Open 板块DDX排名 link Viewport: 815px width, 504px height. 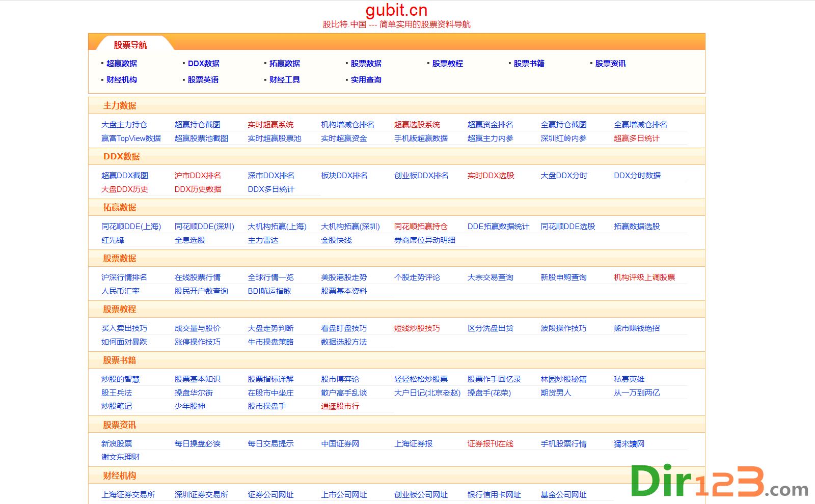(x=344, y=176)
